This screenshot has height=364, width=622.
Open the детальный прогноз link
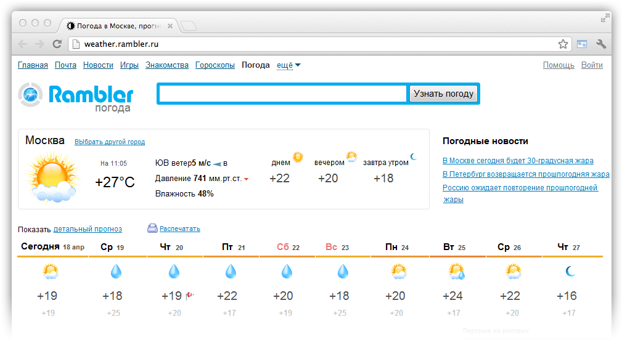click(88, 229)
